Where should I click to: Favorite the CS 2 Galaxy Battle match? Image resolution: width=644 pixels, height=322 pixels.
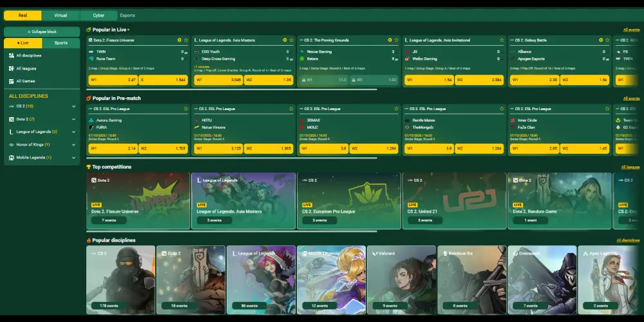(x=607, y=40)
